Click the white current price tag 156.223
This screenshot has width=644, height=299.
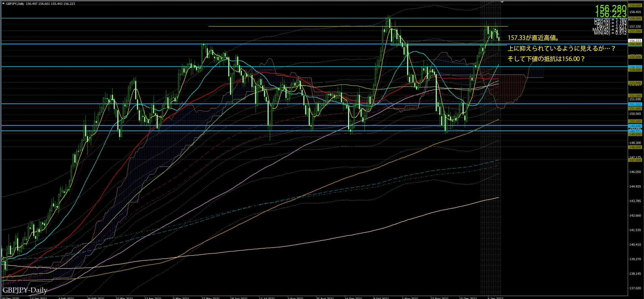(635, 41)
